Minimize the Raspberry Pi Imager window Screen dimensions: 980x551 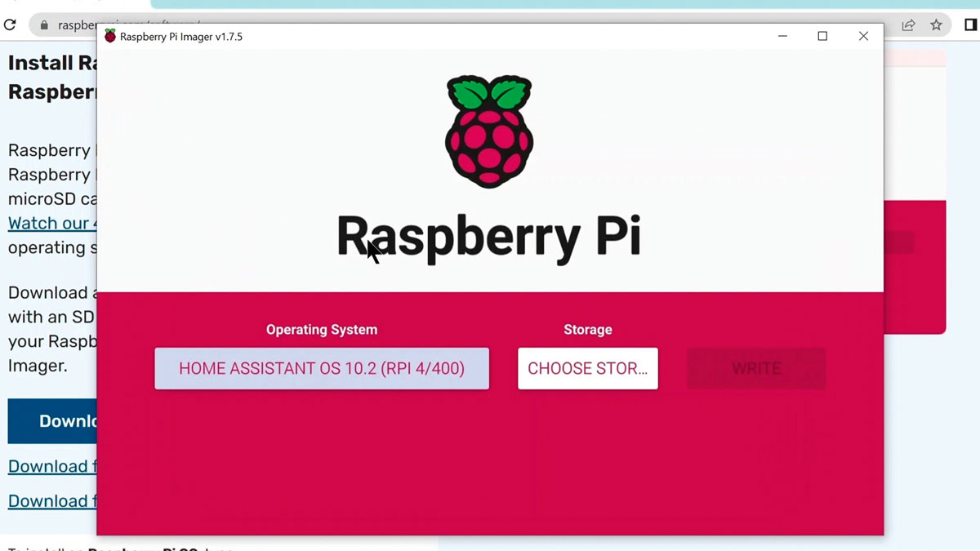782,37
